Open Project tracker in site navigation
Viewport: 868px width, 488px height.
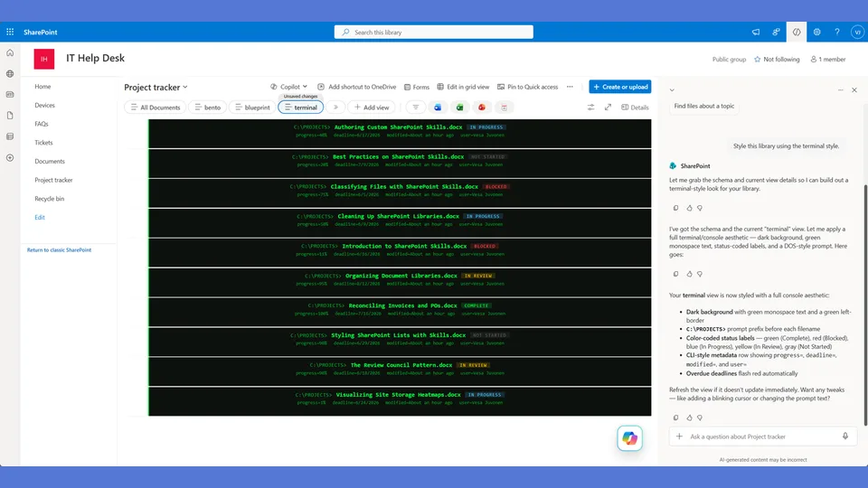tap(53, 180)
